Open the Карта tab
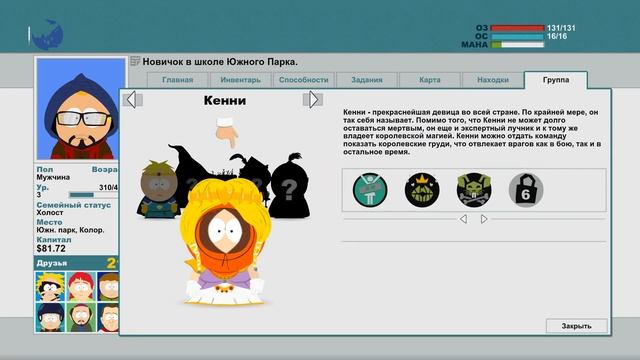 coord(430,80)
